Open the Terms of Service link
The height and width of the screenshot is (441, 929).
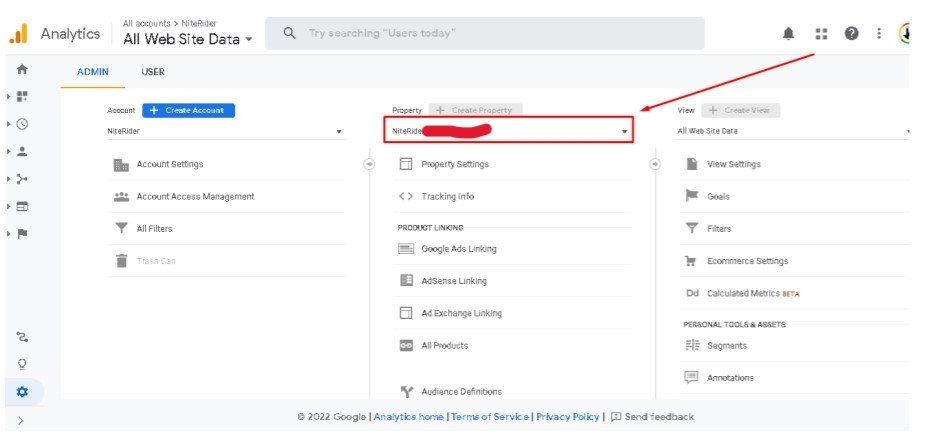click(490, 417)
